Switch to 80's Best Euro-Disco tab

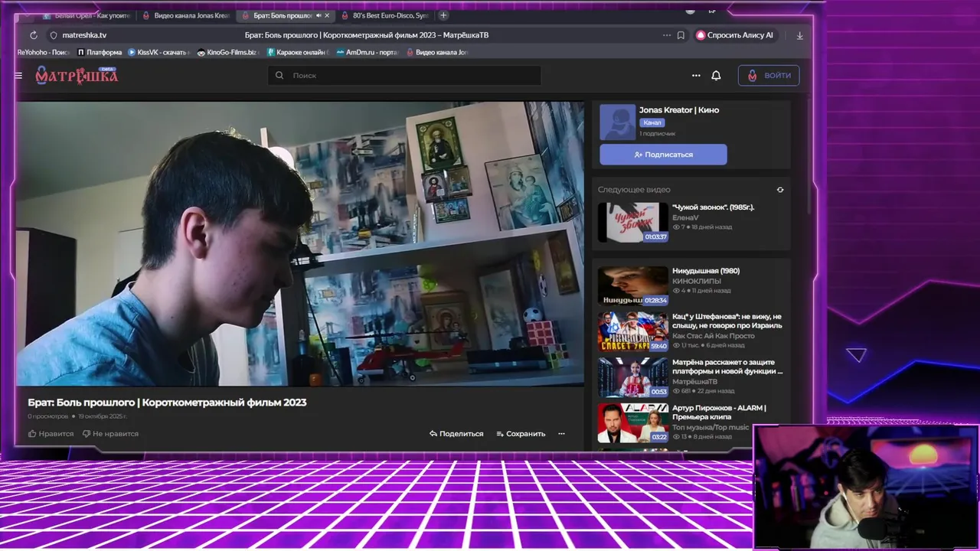pos(384,15)
